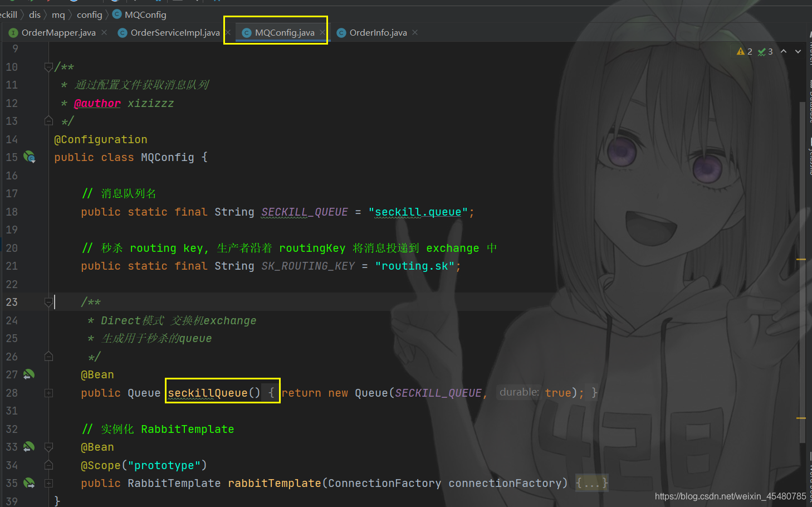Viewport: 812px width, 507px height.
Task: Click the ConnectionFactory parameter type
Action: click(384, 483)
